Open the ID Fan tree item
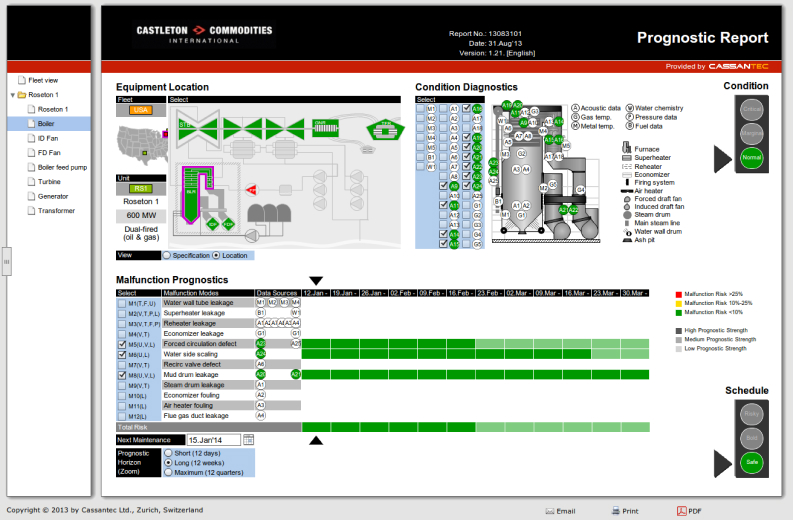The image size is (793, 520). [x=48, y=138]
